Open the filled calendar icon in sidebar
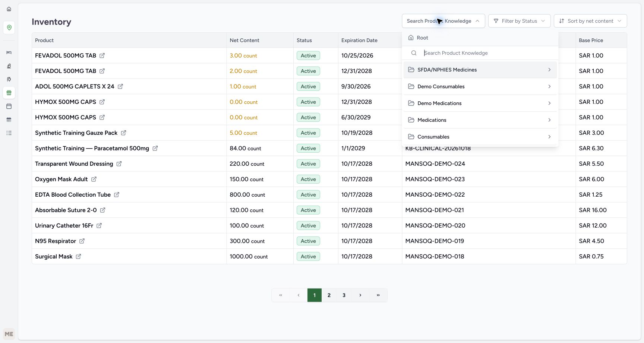Screen dimensions: 644x343 point(9,120)
